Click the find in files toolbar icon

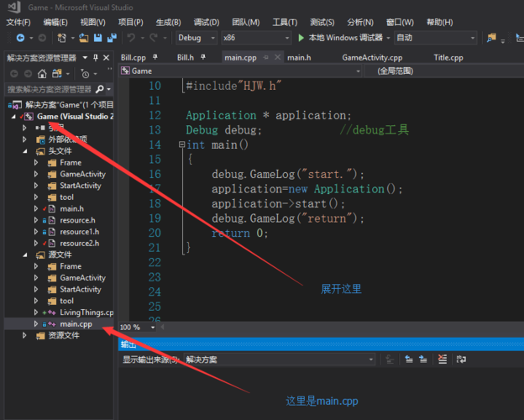pyautogui.click(x=491, y=38)
